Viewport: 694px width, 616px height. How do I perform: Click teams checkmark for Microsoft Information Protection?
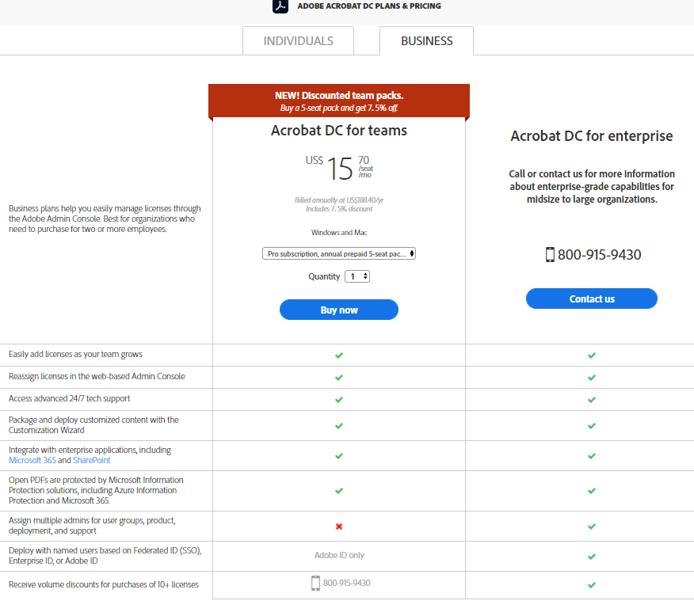point(339,490)
